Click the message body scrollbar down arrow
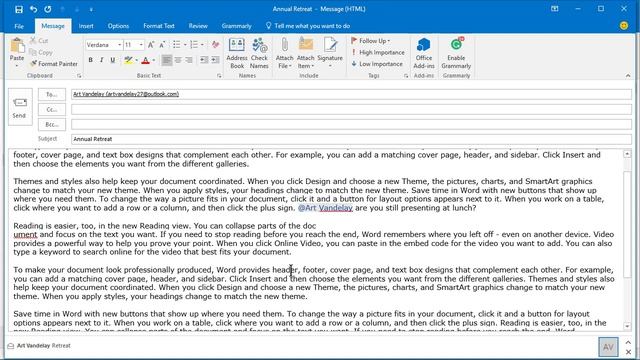 [627, 326]
